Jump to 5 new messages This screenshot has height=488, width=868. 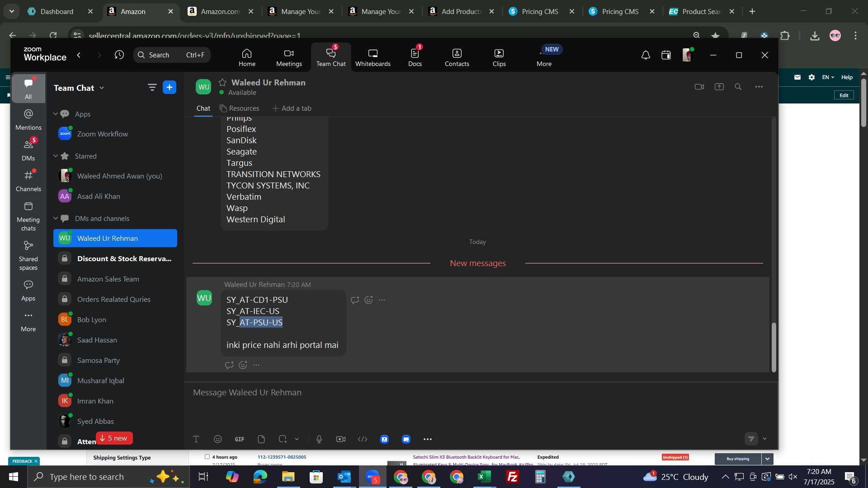[x=114, y=438]
